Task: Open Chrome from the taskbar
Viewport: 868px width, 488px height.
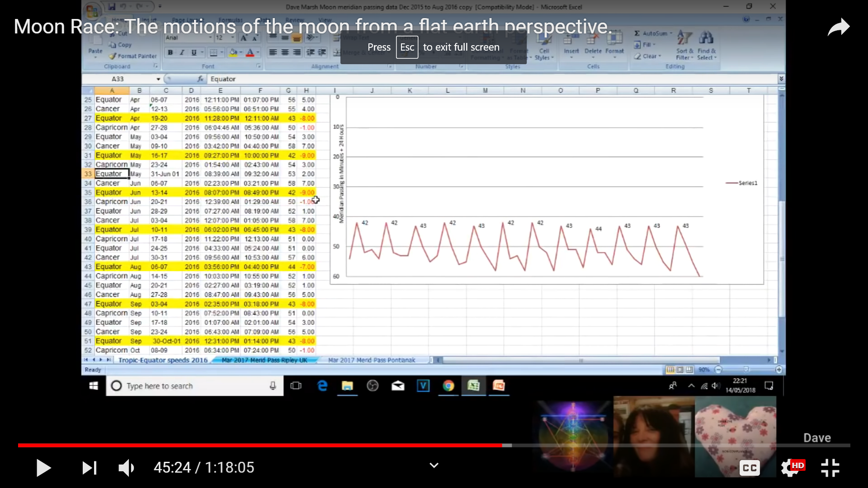Action: [448, 386]
